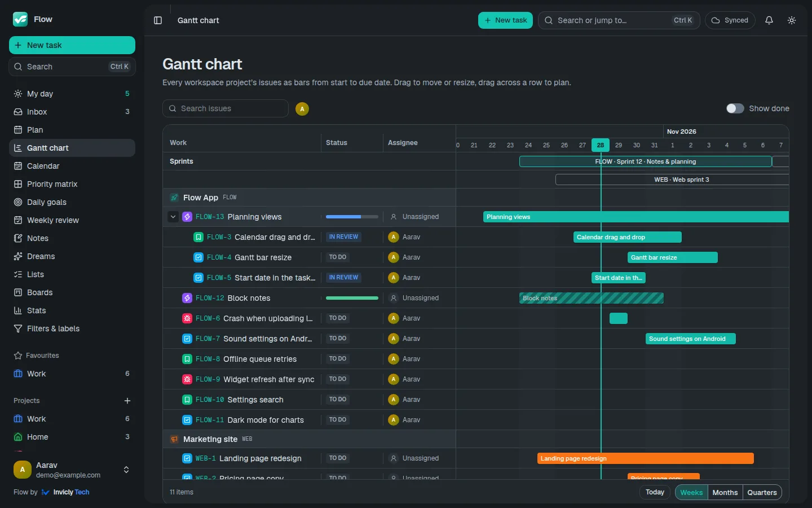812x508 pixels.
Task: Open the Invicly Tech link
Action: pyautogui.click(x=65, y=492)
